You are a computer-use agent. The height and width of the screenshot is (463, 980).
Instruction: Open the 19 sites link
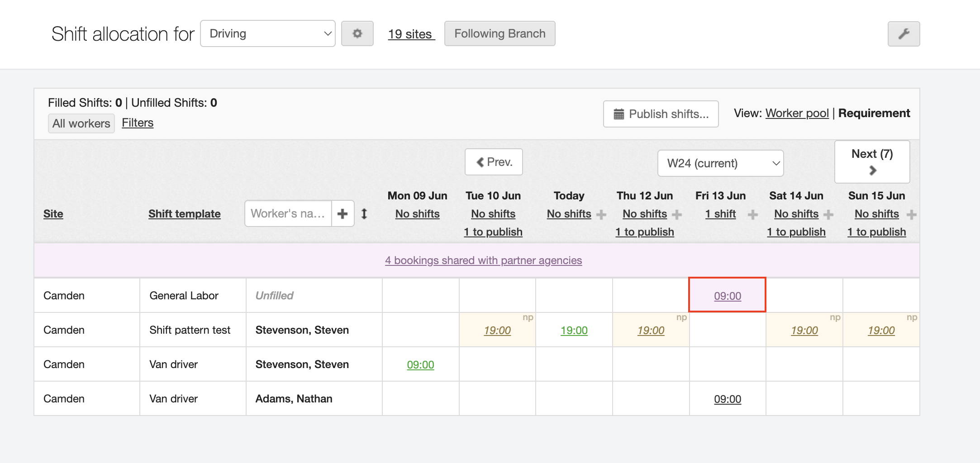[x=411, y=34]
